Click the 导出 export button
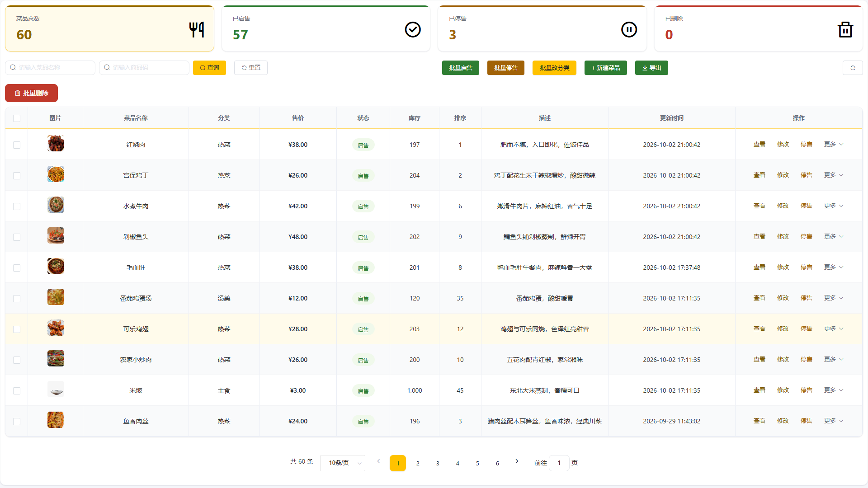868x488 pixels. (x=651, y=68)
